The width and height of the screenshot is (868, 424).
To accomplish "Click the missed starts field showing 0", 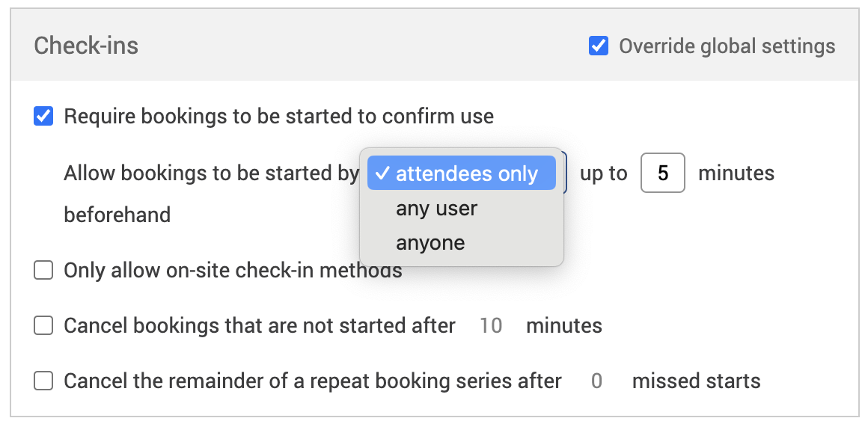I will tap(596, 381).
